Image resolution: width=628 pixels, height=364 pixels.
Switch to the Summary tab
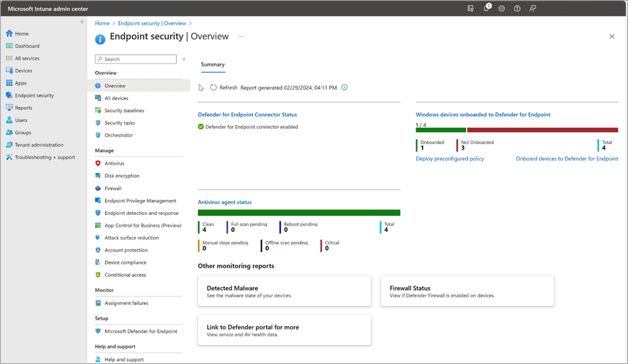(x=212, y=65)
